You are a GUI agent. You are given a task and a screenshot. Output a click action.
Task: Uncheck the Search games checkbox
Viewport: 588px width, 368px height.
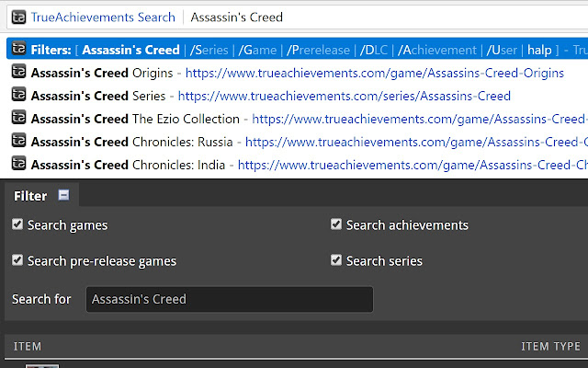tap(17, 224)
